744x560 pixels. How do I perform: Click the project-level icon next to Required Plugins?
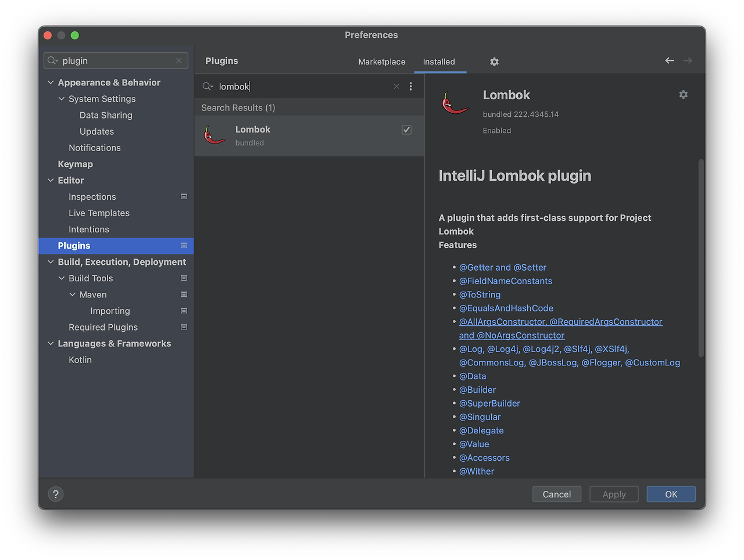tap(184, 327)
